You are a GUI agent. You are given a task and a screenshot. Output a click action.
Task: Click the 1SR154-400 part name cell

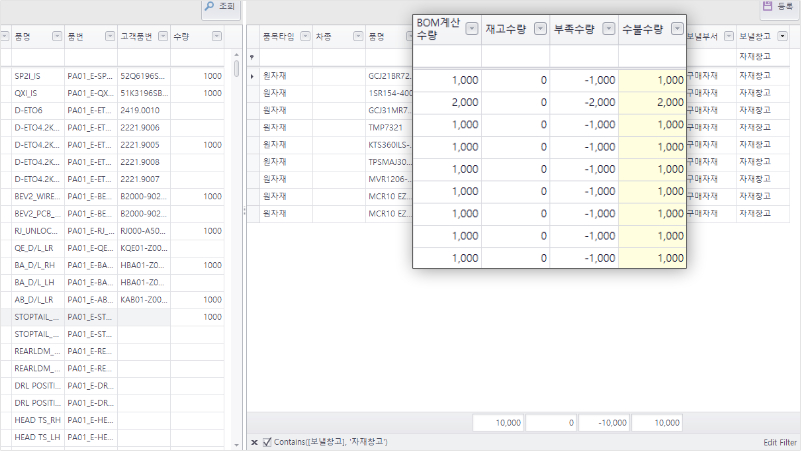(x=389, y=93)
